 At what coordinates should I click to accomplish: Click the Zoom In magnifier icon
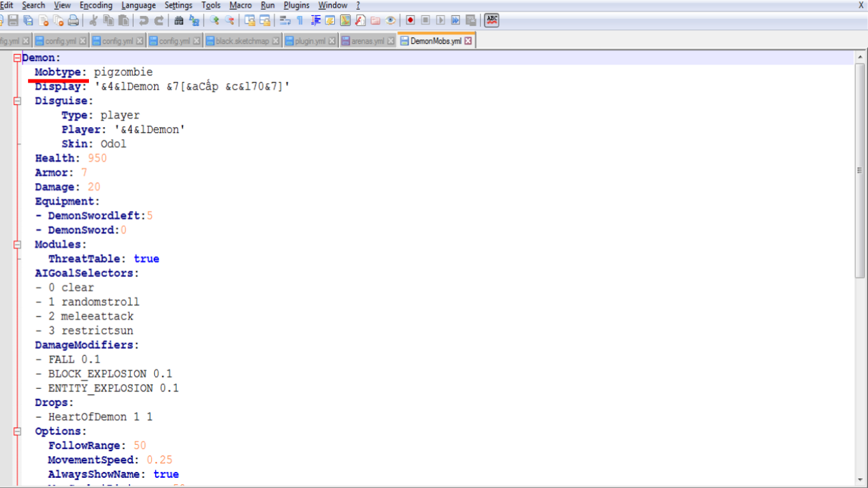214,20
